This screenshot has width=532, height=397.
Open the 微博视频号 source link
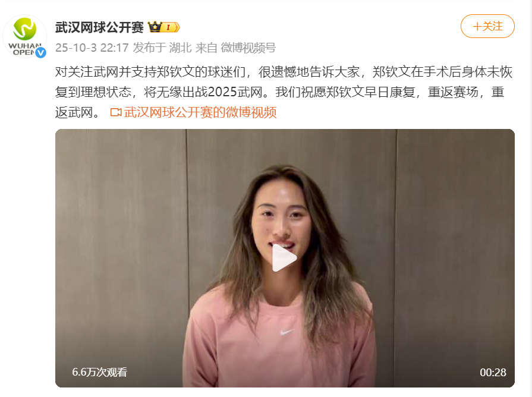point(248,48)
